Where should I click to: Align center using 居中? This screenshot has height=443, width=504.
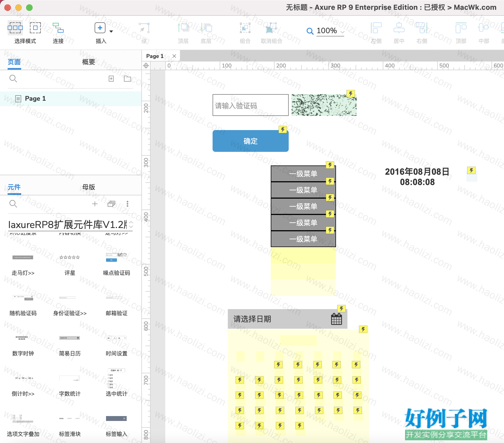(399, 28)
